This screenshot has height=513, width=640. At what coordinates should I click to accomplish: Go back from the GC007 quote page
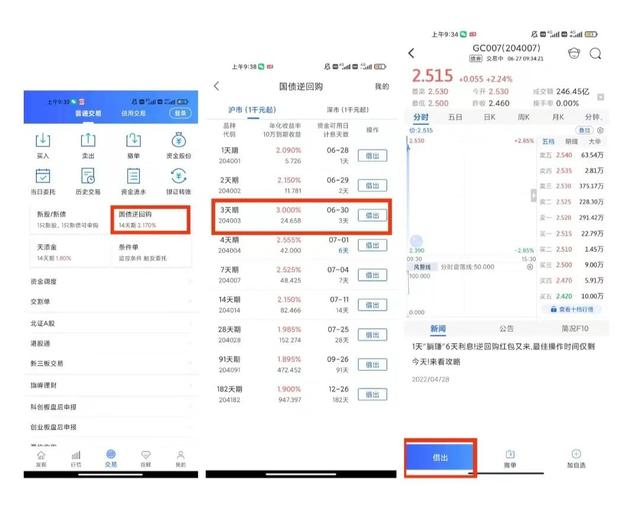pos(411,53)
